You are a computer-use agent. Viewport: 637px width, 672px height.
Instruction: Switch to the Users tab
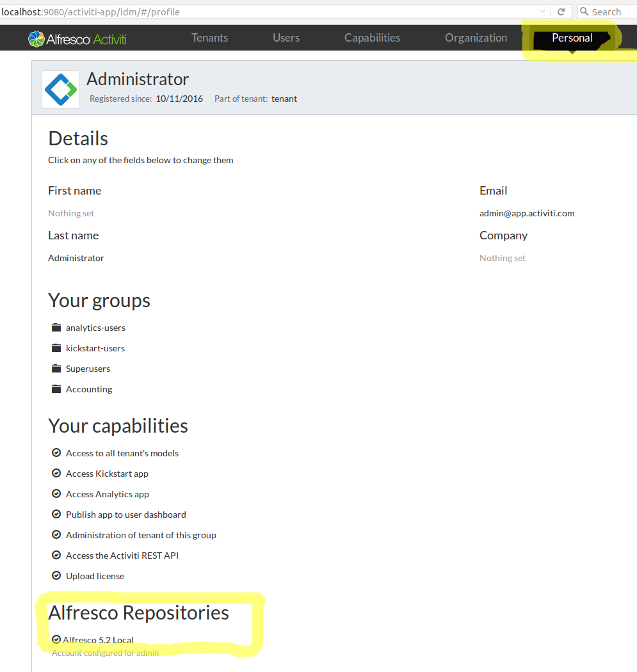click(286, 38)
